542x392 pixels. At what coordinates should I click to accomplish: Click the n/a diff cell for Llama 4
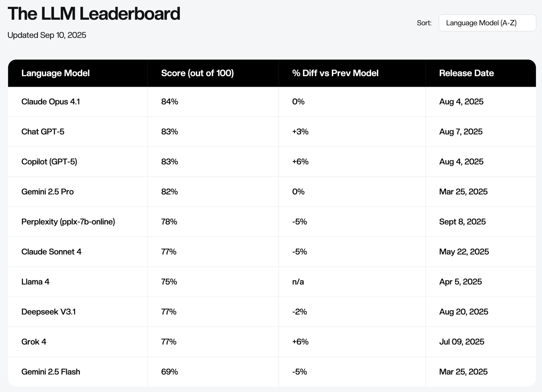coord(298,282)
